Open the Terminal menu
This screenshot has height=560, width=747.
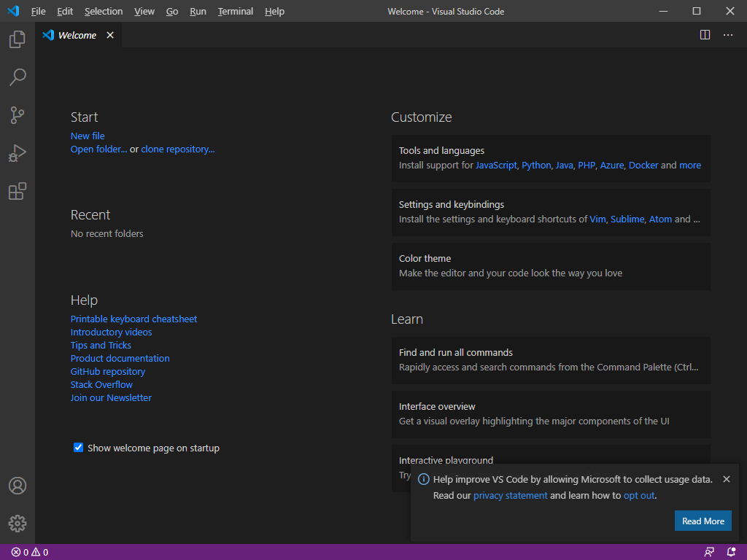point(236,12)
